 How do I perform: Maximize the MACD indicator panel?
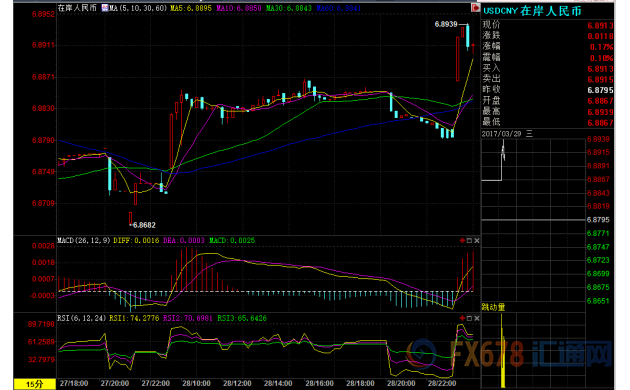[469, 240]
